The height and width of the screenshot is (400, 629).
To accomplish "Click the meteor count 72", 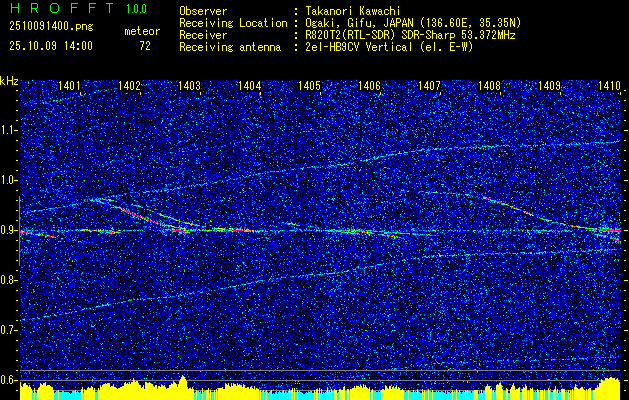I will point(145,46).
